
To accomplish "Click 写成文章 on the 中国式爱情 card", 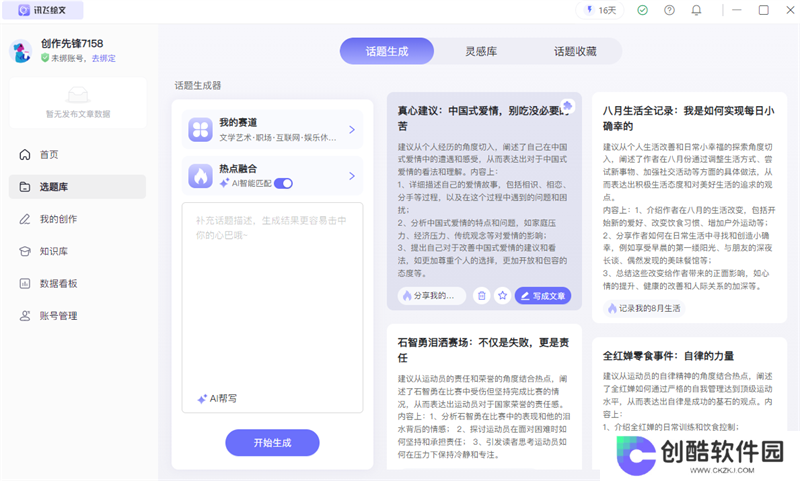I will pyautogui.click(x=543, y=296).
